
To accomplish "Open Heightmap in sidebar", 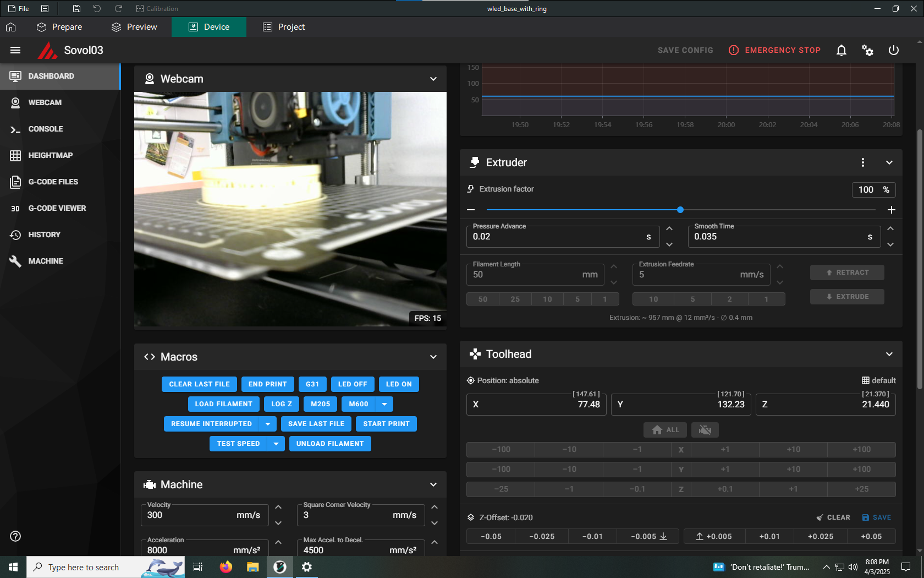I will pyautogui.click(x=50, y=155).
